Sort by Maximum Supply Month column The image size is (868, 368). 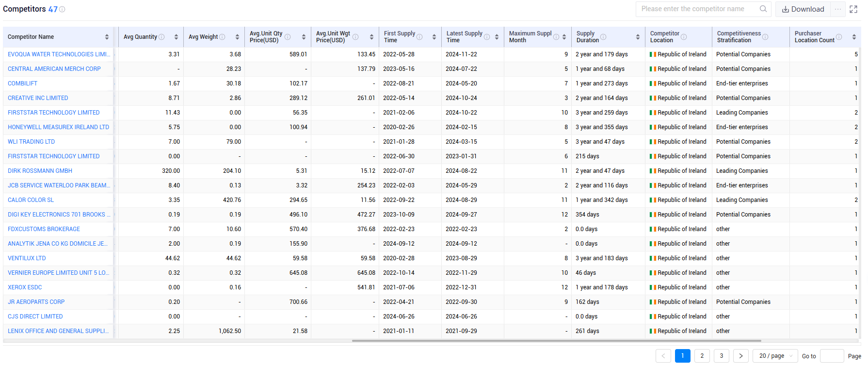click(x=564, y=37)
